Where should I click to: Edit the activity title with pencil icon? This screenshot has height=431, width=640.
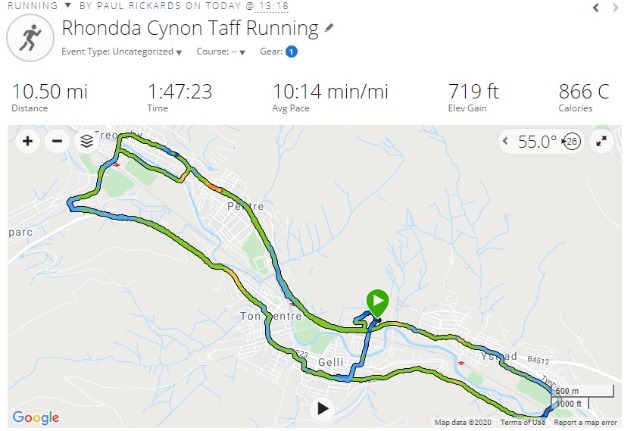pos(330,28)
